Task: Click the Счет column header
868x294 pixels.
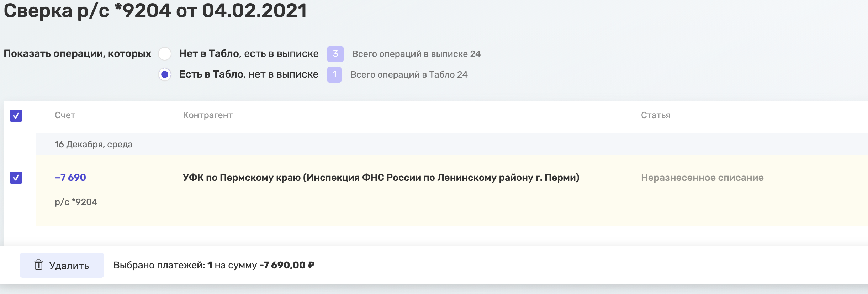Action: pyautogui.click(x=65, y=115)
